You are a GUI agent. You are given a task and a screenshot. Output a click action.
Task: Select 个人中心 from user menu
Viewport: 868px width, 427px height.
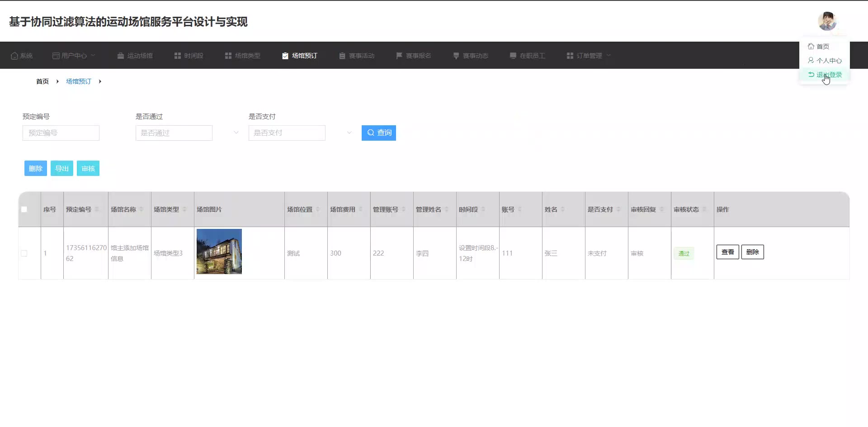point(825,61)
